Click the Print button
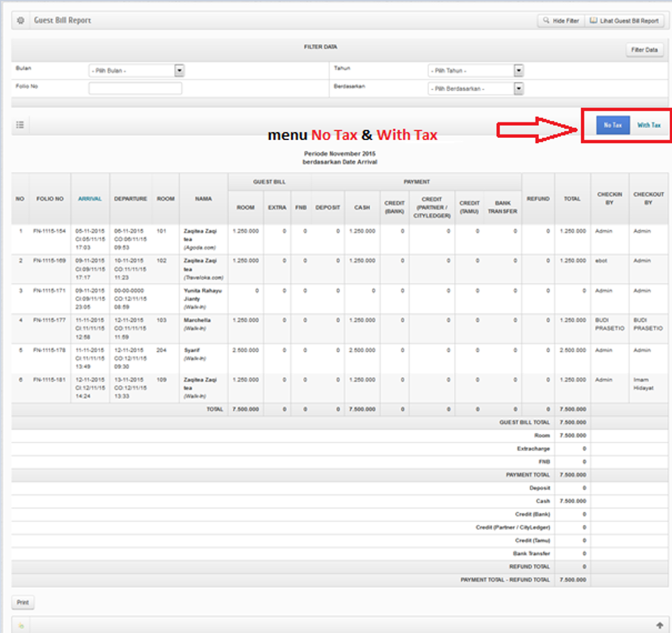The image size is (672, 633). click(x=23, y=602)
